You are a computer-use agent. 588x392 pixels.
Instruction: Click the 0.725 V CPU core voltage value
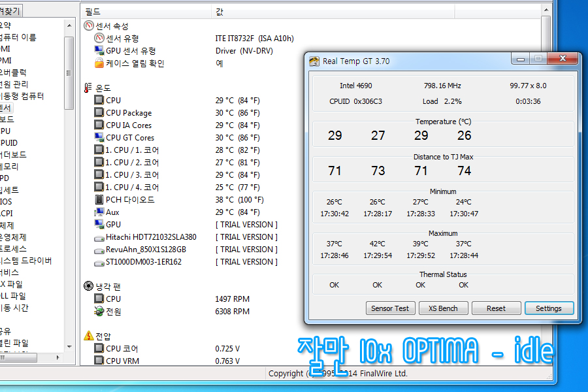point(227,348)
